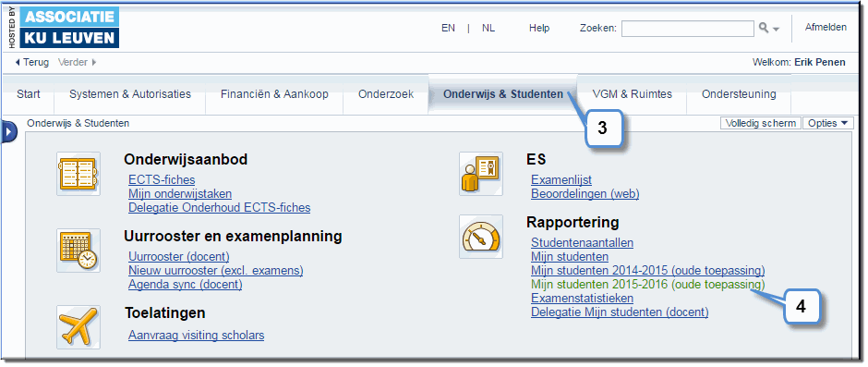868x367 pixels.
Task: Click the Onderwijsaanbod book icon
Action: tap(78, 174)
